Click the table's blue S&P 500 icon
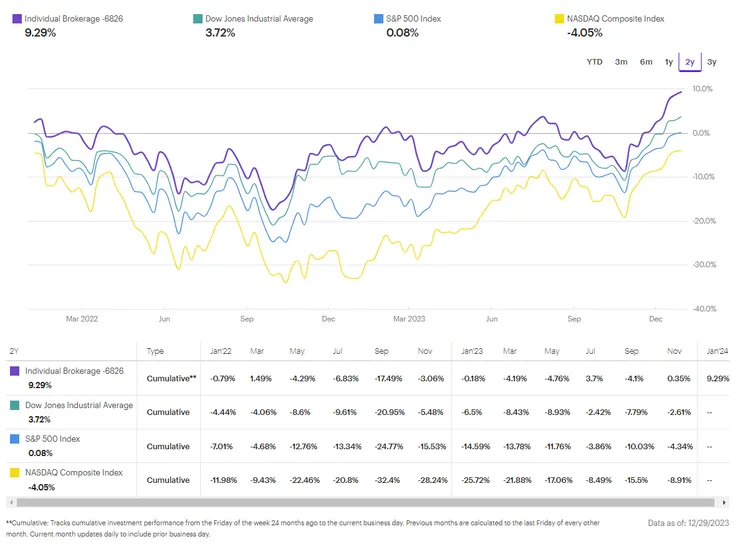 pyautogui.click(x=15, y=439)
